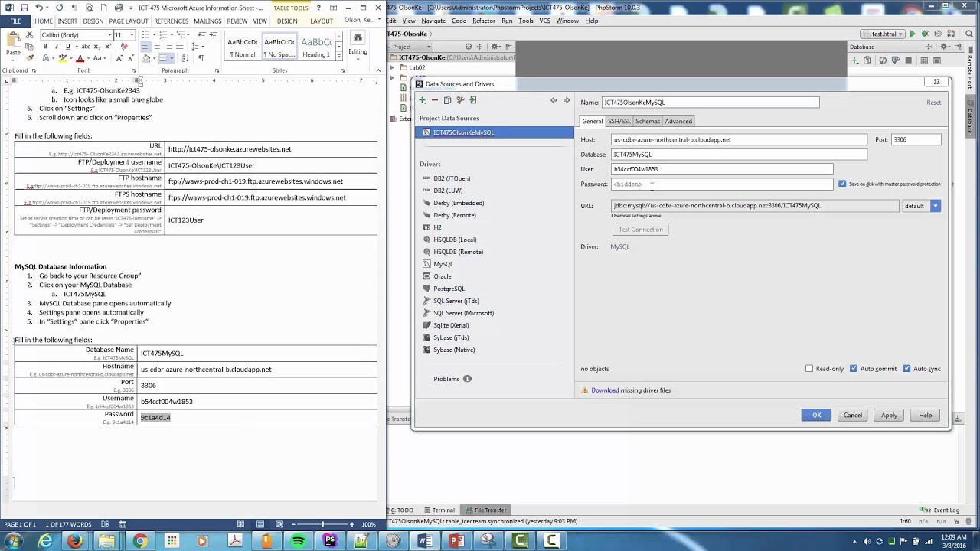Enable the Read-only checkbox
980x551 pixels.
(x=809, y=369)
